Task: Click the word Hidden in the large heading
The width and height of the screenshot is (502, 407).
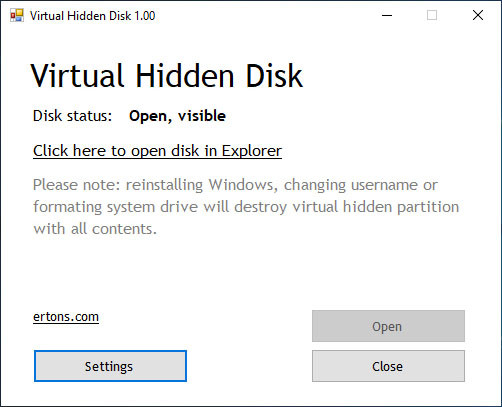Action: (185, 76)
